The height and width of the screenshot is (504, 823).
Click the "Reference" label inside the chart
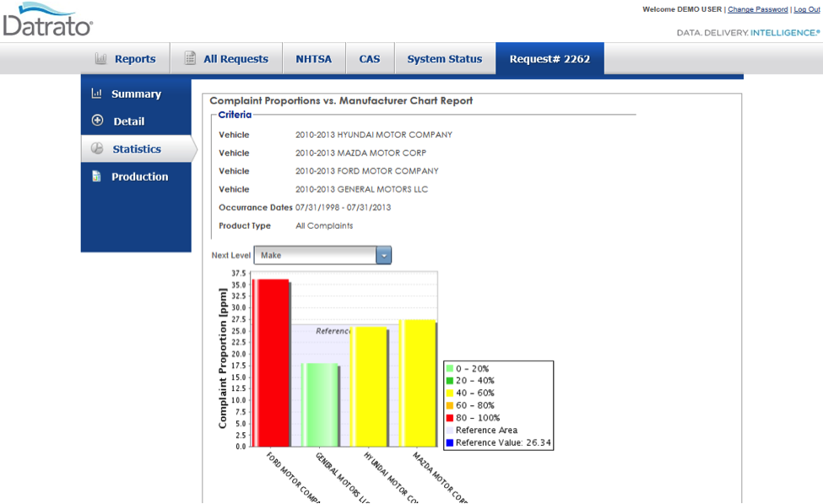(333, 331)
